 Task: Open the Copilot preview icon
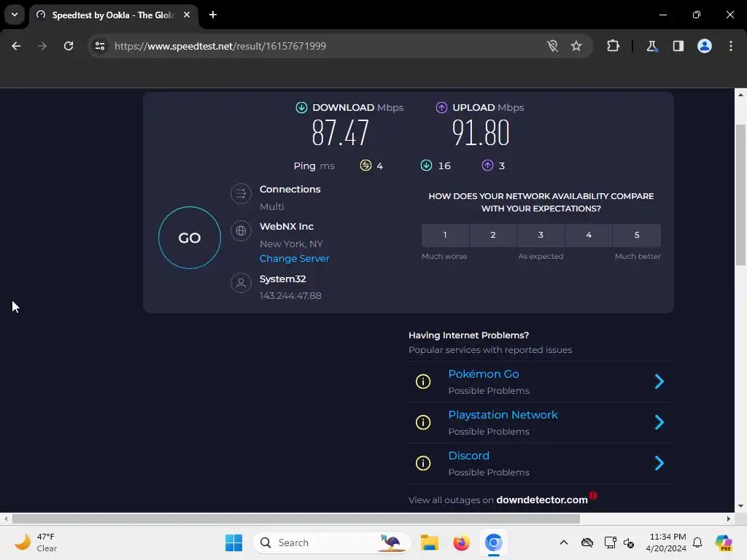click(724, 542)
